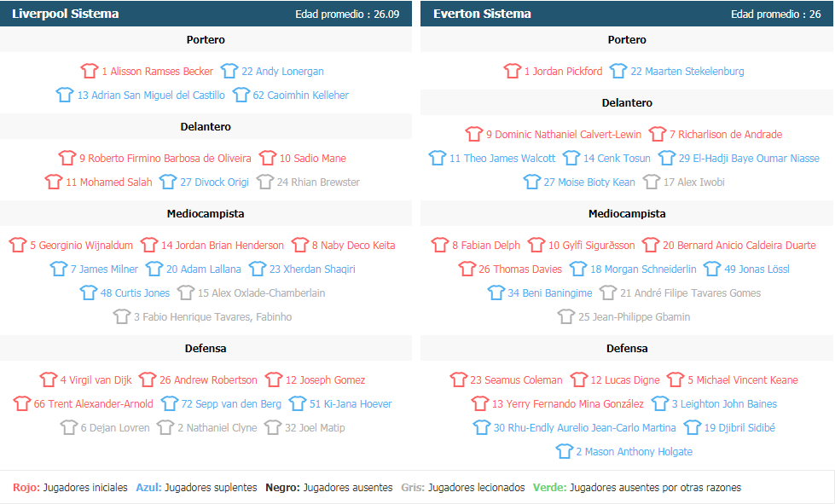Viewport: 835px width, 504px height.
Task: Open Caoimhin Kelleher player link
Action: coord(300,96)
